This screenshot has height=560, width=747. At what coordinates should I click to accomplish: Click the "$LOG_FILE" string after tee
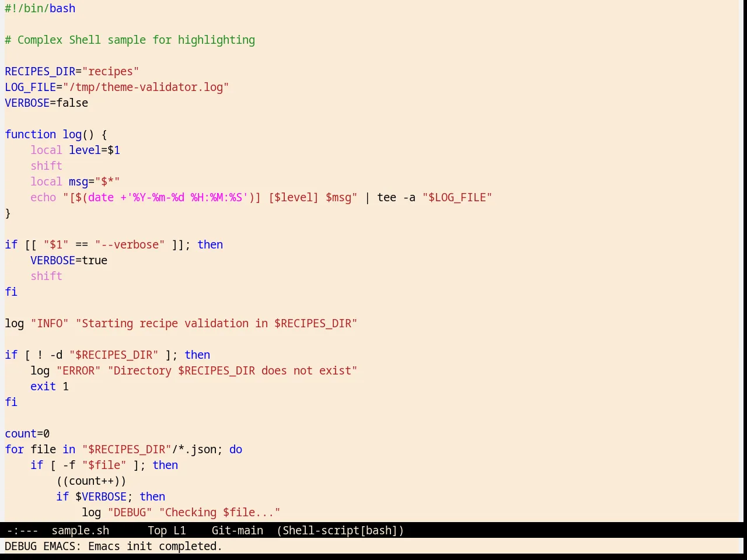tap(457, 198)
